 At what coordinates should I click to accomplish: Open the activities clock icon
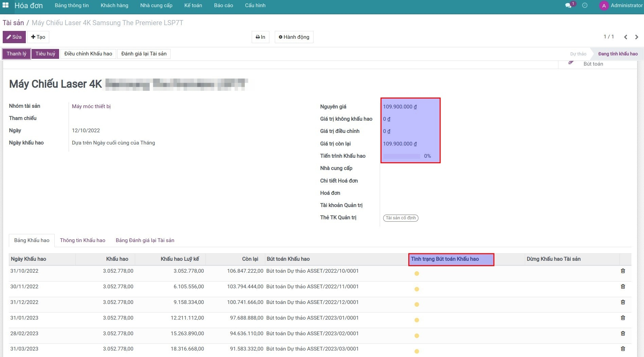point(585,5)
